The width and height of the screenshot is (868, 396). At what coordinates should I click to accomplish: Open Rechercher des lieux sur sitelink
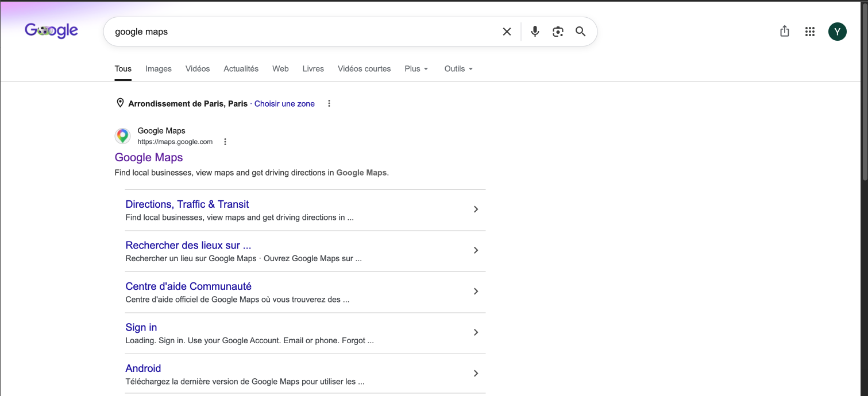pos(188,245)
